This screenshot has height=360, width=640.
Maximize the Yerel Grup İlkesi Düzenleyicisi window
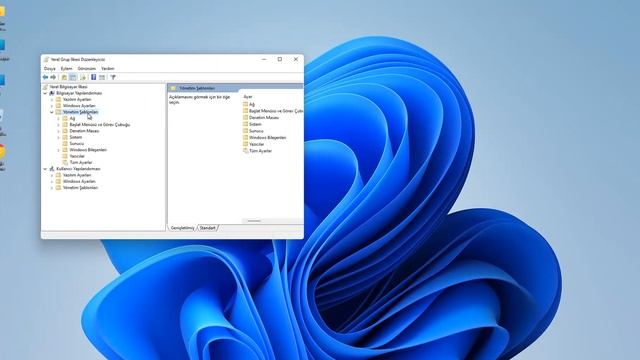click(x=280, y=59)
